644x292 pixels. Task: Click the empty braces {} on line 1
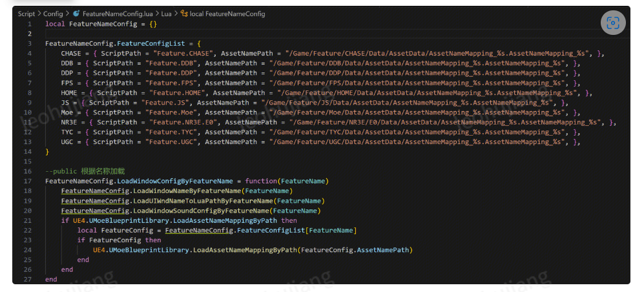tap(153, 24)
